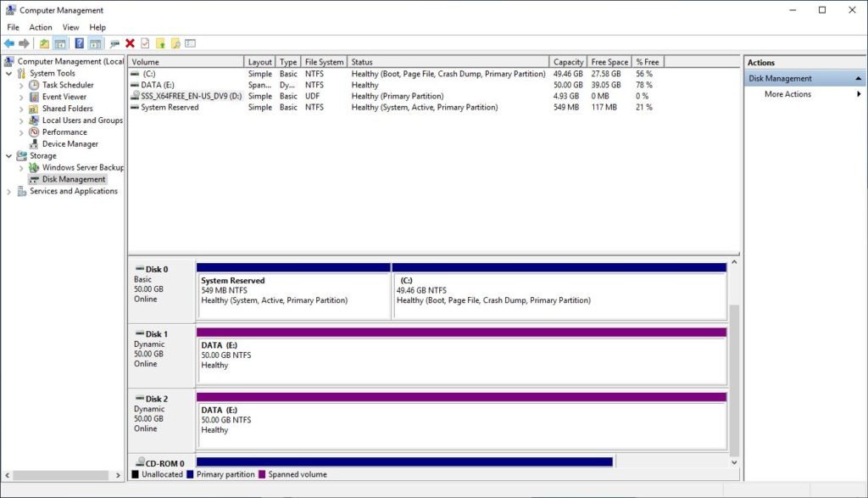Click the yellow folder green arrow icon
Viewport: 868px width, 498px height.
[160, 43]
